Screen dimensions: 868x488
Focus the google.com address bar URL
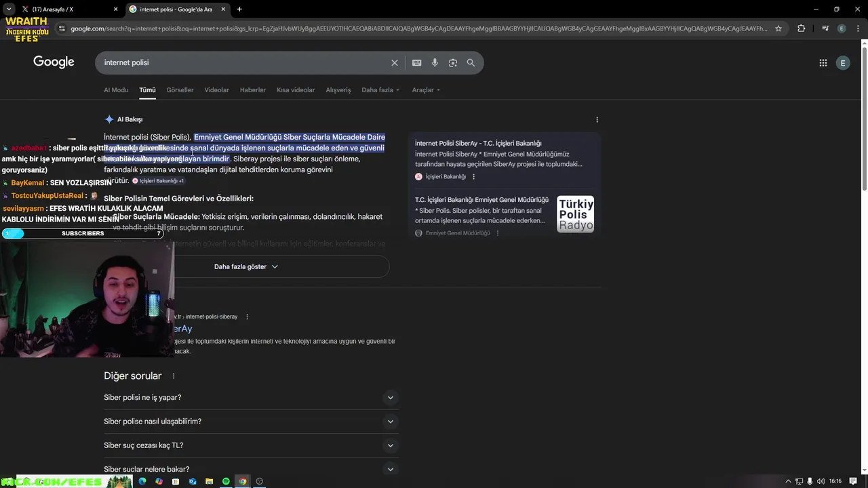pyautogui.click(x=419, y=28)
